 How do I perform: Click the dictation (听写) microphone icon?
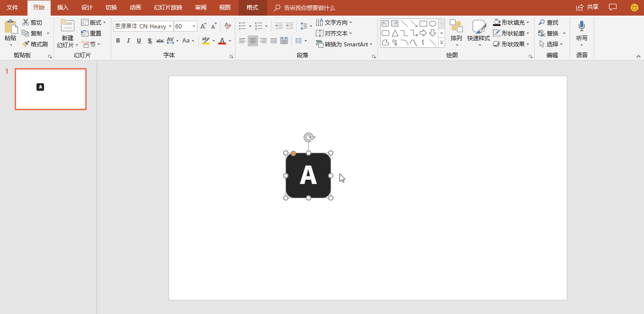coord(581,29)
